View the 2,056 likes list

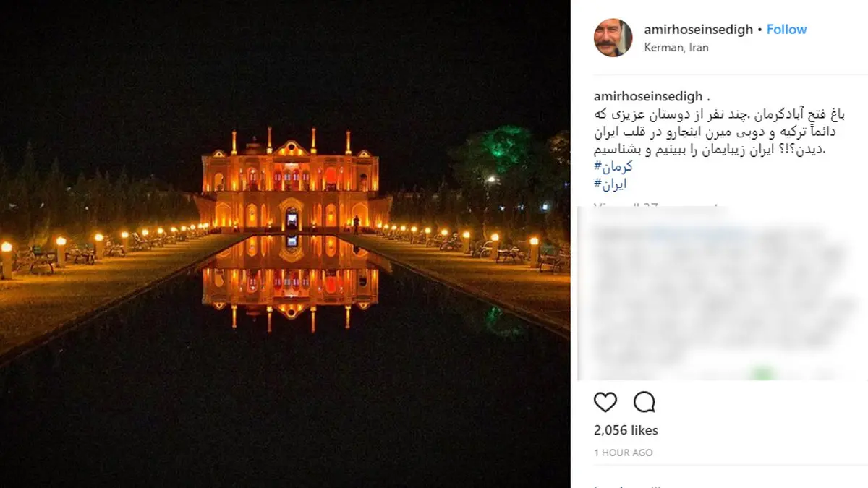tap(626, 430)
